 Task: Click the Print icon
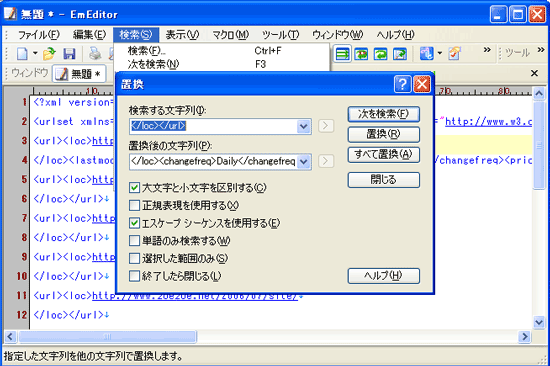pyautogui.click(x=95, y=54)
